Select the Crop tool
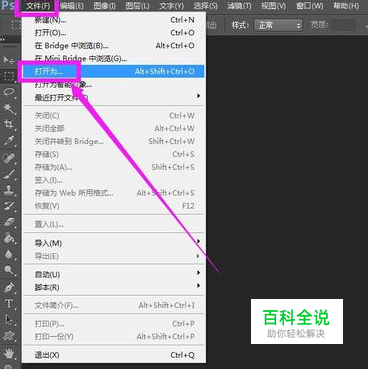Screen dimensions: 368x369 point(9,124)
